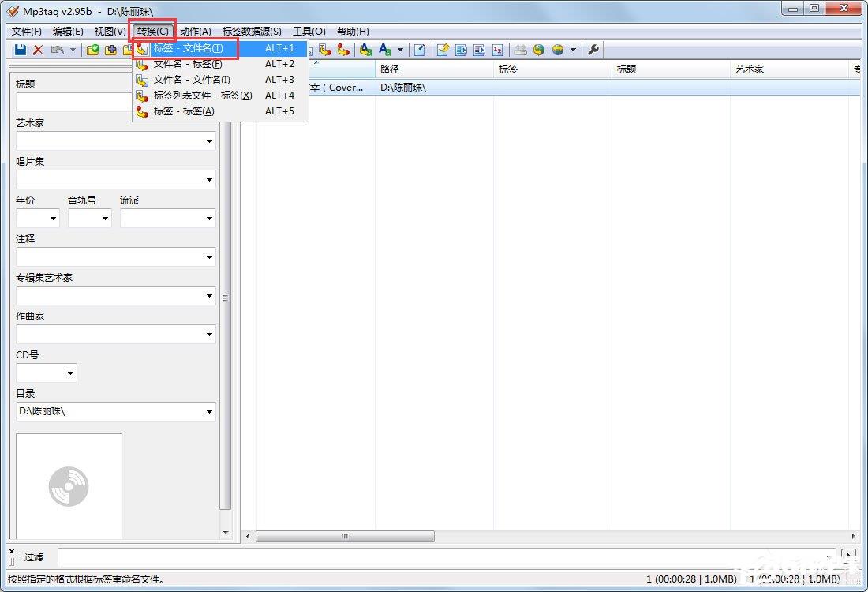Image resolution: width=868 pixels, height=592 pixels.
Task: Click the Change directory folder icon
Action: pyautogui.click(x=92, y=50)
